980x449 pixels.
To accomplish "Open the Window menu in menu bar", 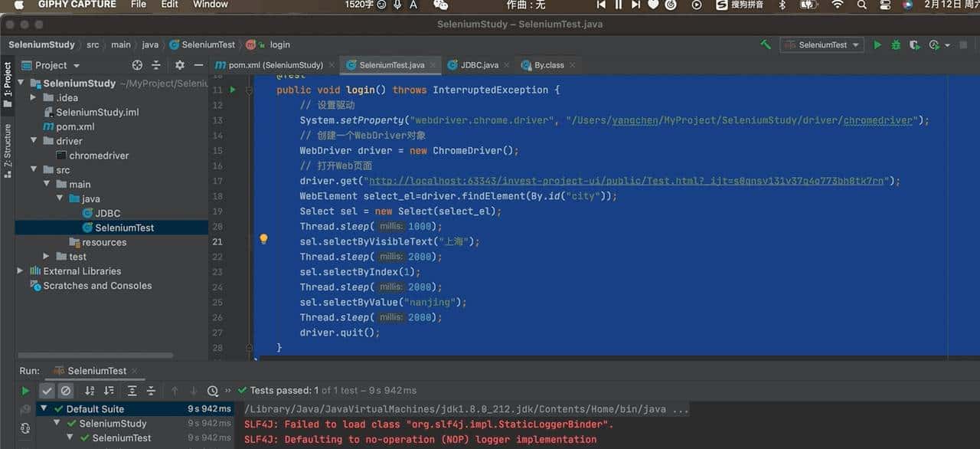I will click(x=209, y=5).
